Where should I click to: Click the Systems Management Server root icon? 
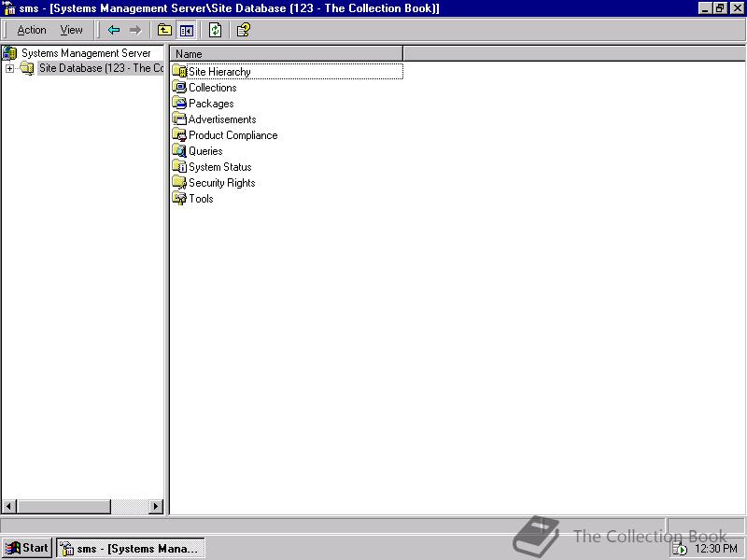click(10, 53)
